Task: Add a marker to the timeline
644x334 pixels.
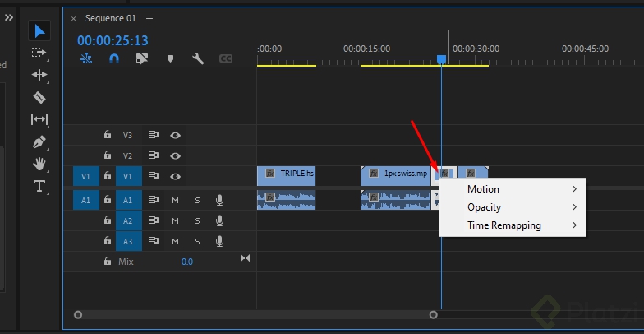Action: [x=170, y=59]
